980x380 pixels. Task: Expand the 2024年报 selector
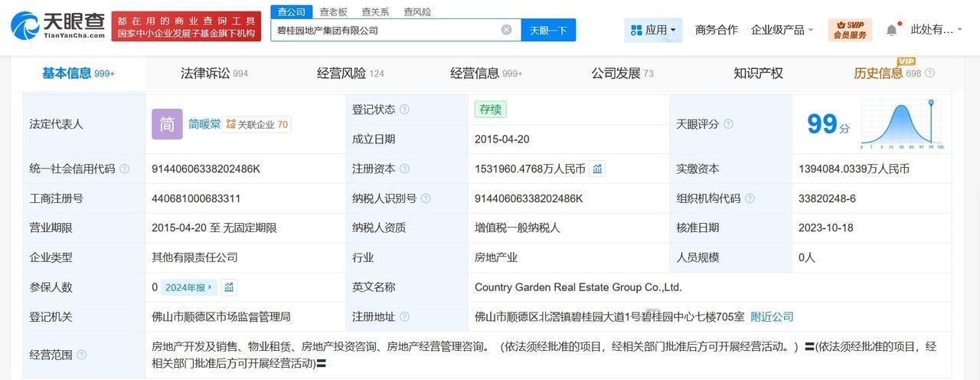coord(189,287)
